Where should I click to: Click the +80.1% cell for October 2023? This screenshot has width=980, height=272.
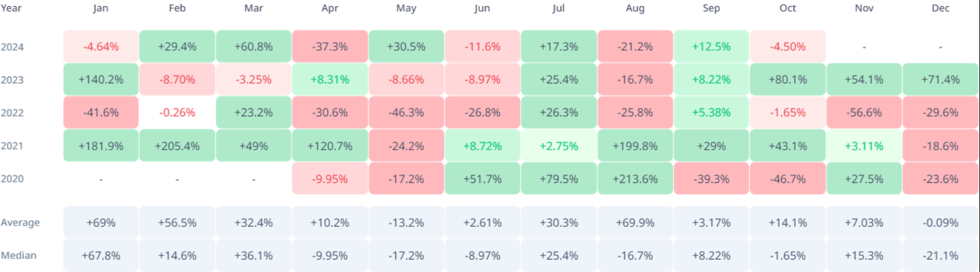(788, 80)
